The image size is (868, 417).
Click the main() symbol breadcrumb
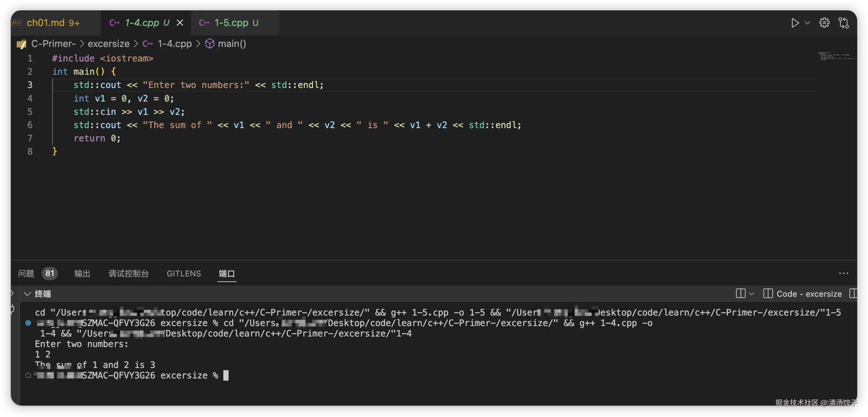[x=231, y=44]
